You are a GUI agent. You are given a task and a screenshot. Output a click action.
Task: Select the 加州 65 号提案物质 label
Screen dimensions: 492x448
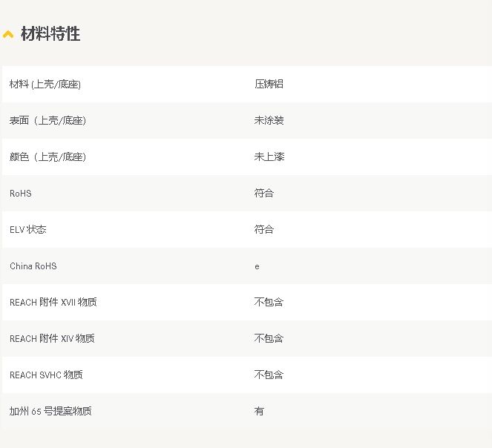pos(50,412)
